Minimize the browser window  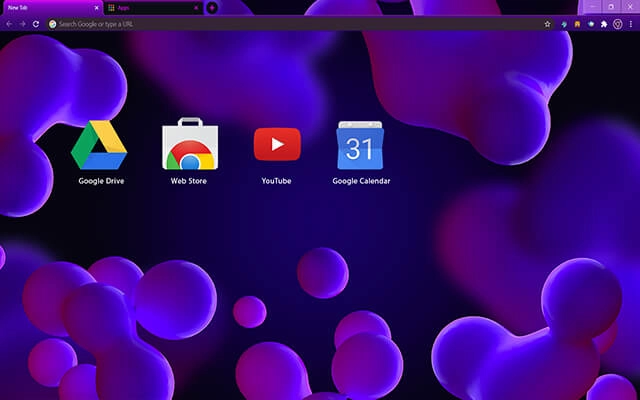593,7
